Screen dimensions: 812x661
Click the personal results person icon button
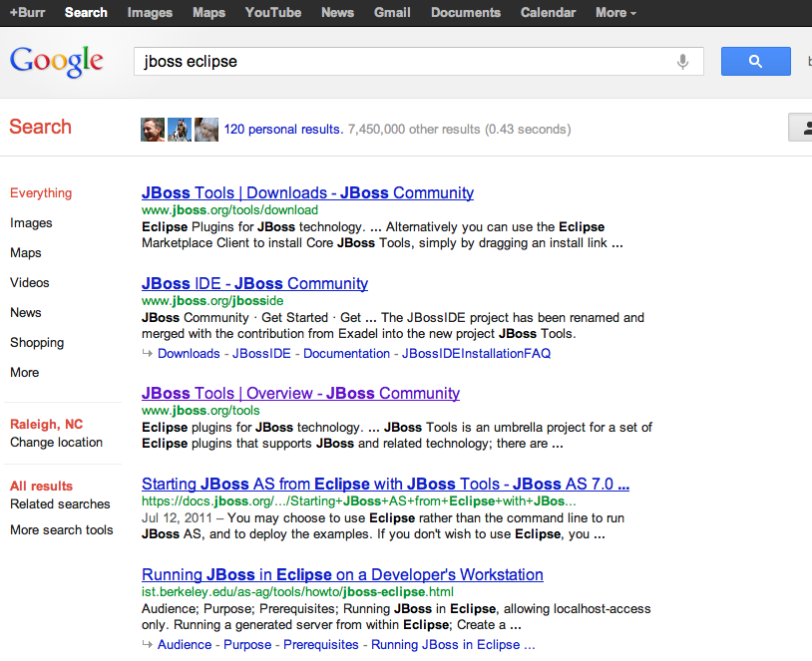pos(801,128)
